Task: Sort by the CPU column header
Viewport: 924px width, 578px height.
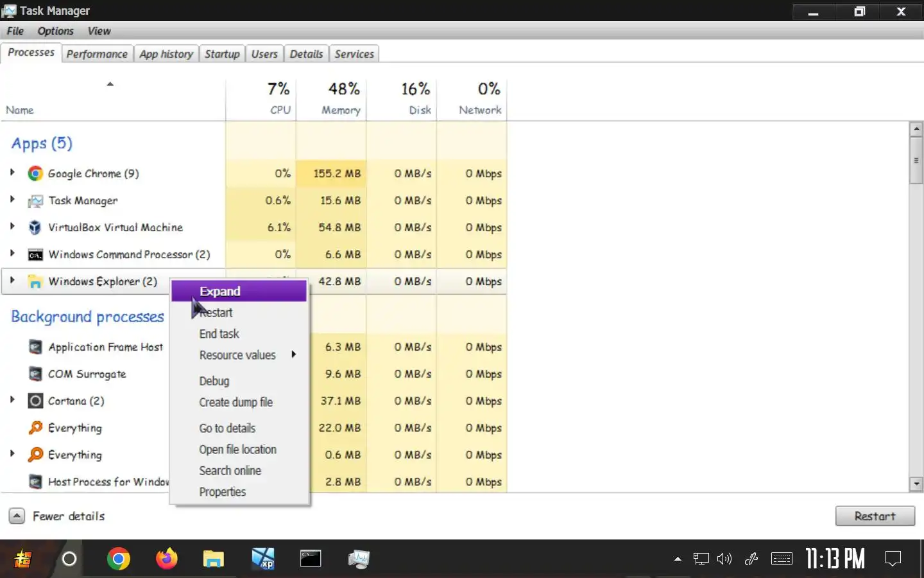Action: click(x=261, y=99)
